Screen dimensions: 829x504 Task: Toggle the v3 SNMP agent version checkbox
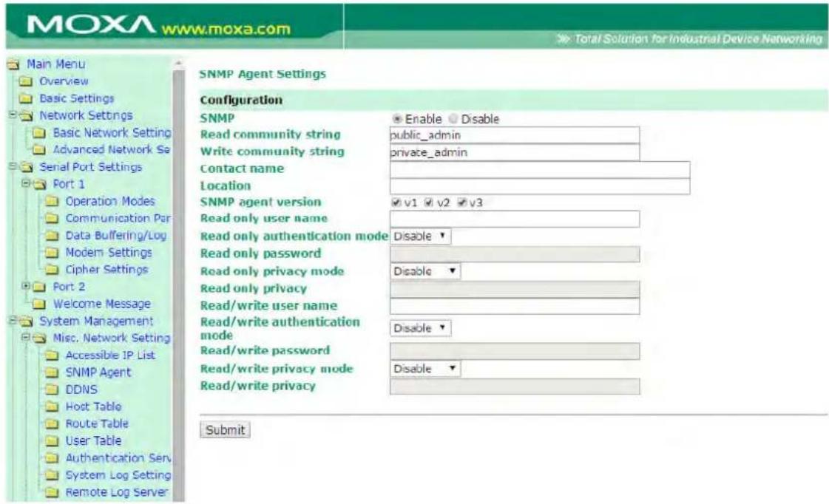pyautogui.click(x=462, y=202)
